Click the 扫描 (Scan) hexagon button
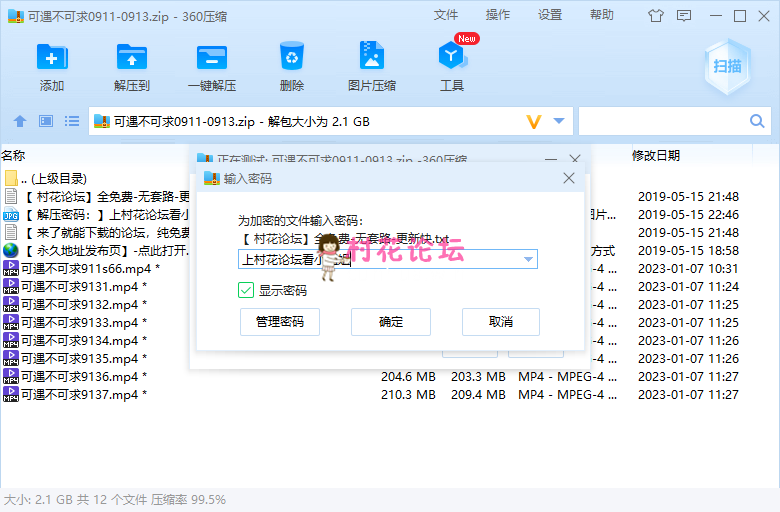The image size is (780, 512). (x=727, y=67)
